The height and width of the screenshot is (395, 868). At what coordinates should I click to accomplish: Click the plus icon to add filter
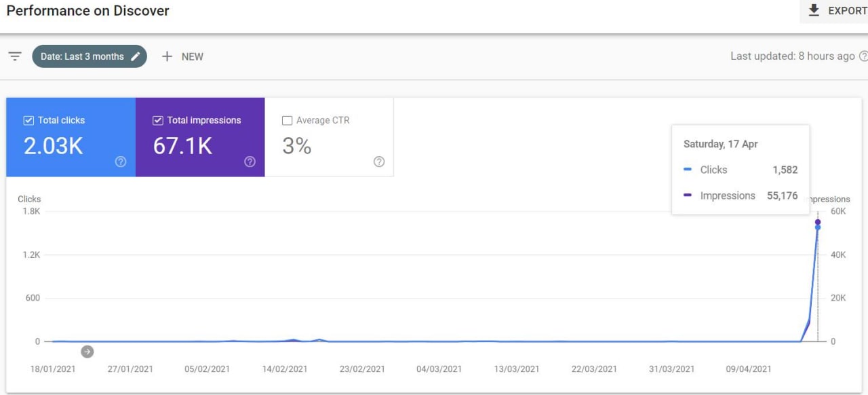(167, 56)
